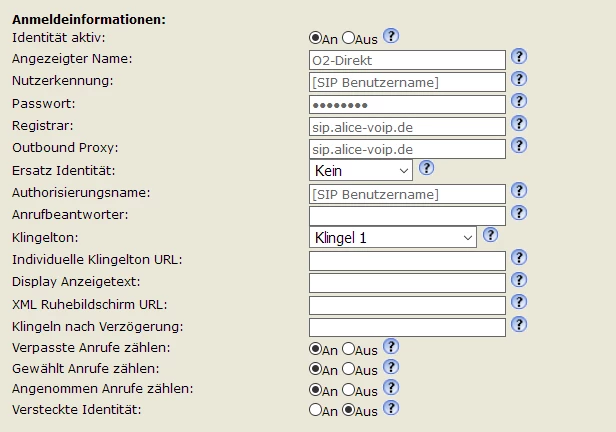Focus the Passwort input field
Screen dimensions: 616x432
coord(407,104)
